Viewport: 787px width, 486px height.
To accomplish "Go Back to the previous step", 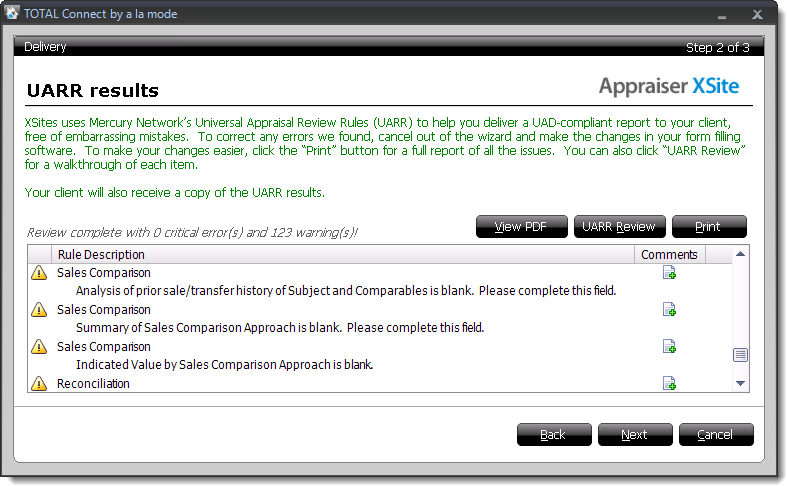I will (554, 434).
